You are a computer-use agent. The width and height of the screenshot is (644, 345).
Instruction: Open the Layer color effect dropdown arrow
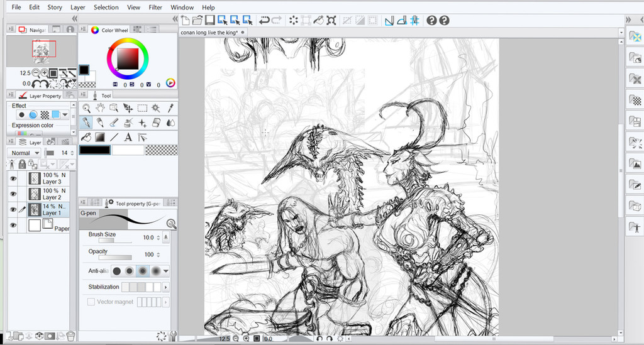point(65,115)
